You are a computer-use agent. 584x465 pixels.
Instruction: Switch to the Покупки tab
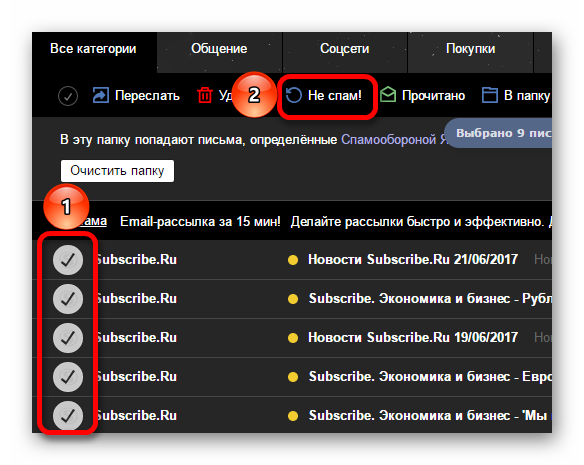click(470, 52)
